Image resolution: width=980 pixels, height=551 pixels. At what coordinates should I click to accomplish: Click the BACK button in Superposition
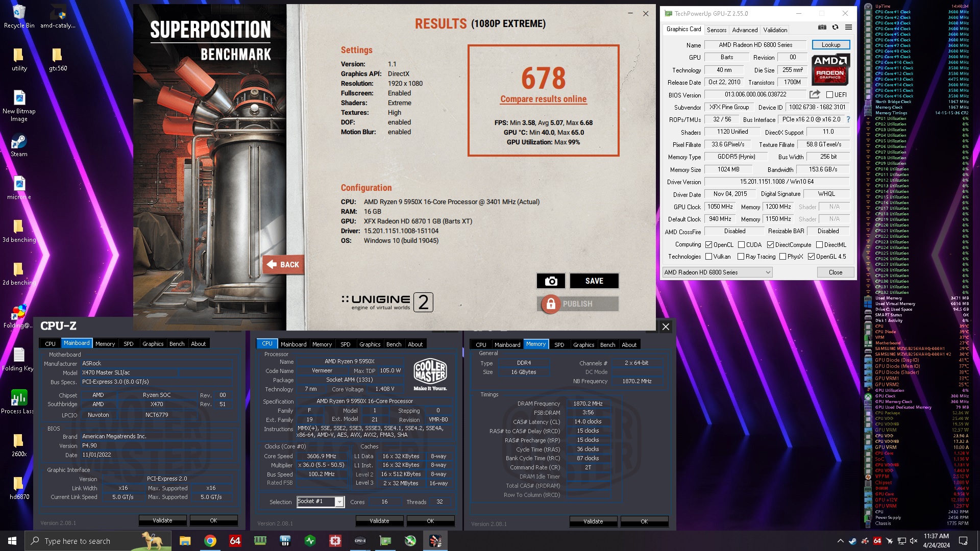click(283, 265)
